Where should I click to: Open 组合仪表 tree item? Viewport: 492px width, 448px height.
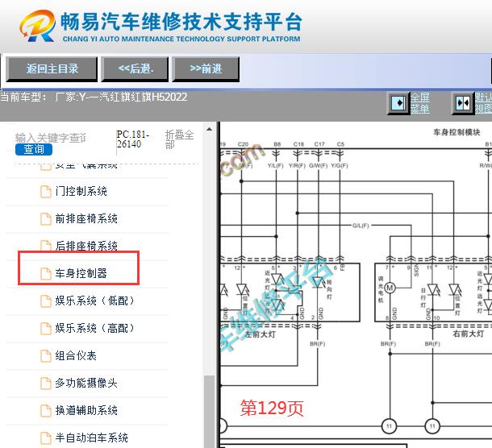76,355
